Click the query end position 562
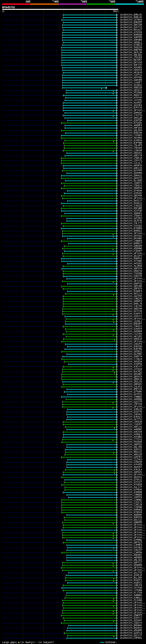This screenshot has width=146, height=644. click(x=115, y=11)
